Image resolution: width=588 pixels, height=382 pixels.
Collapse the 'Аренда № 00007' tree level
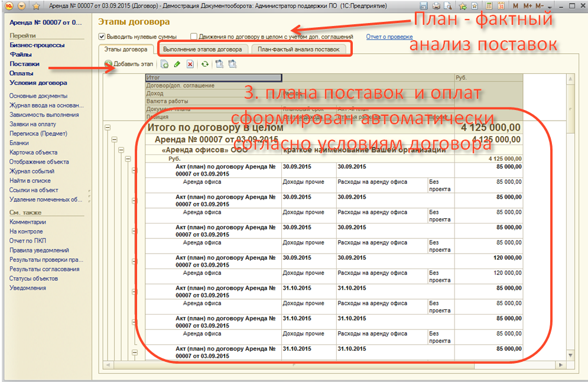click(x=115, y=140)
